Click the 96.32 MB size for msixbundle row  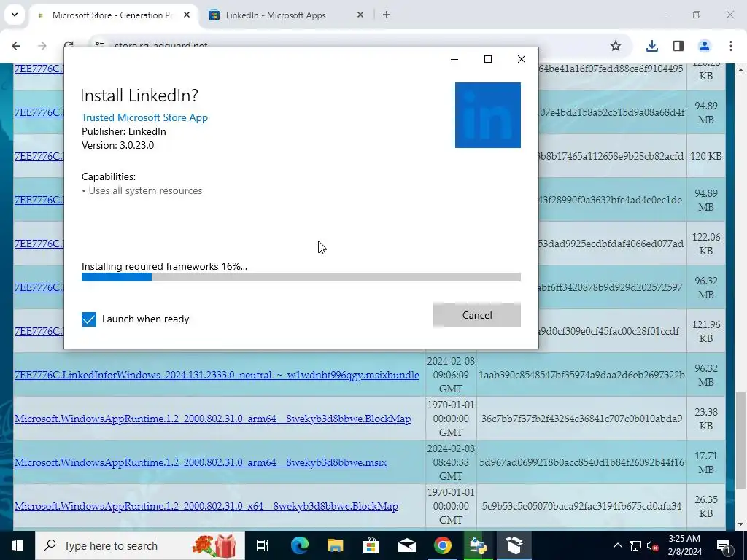click(706, 376)
